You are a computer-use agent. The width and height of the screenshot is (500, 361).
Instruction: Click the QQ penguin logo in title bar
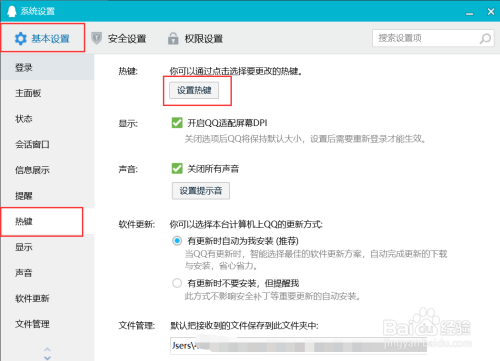(x=12, y=11)
